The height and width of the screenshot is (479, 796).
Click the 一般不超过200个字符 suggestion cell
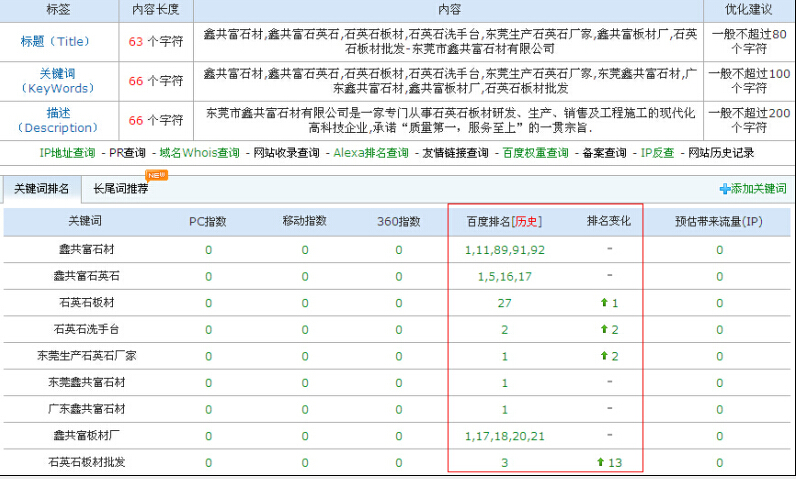point(749,120)
